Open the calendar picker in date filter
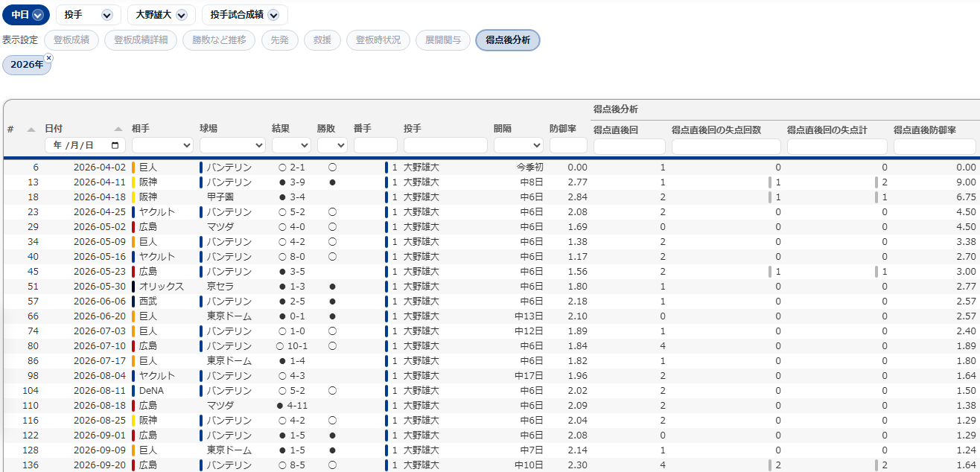Image resolution: width=980 pixels, height=472 pixels. [x=115, y=145]
